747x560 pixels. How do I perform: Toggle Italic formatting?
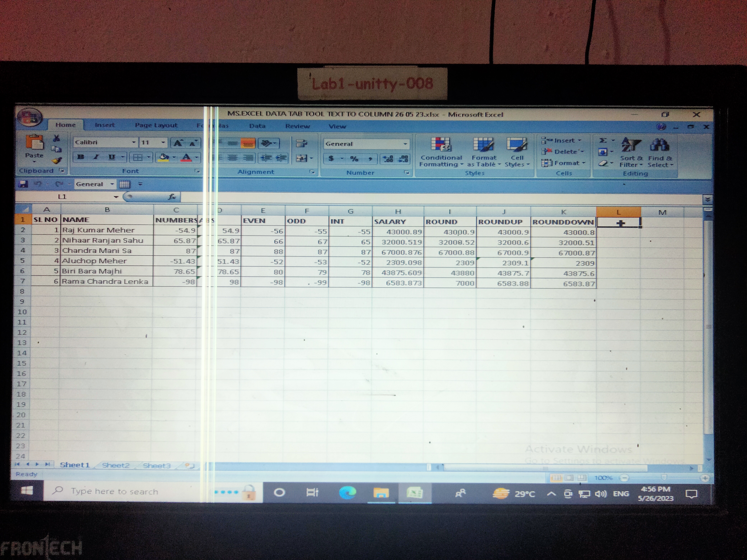[x=96, y=157]
